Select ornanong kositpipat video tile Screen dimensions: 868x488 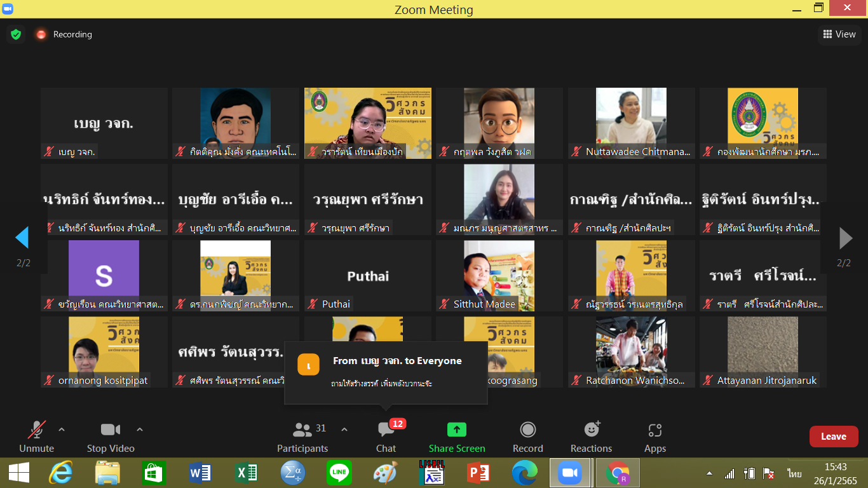(104, 352)
